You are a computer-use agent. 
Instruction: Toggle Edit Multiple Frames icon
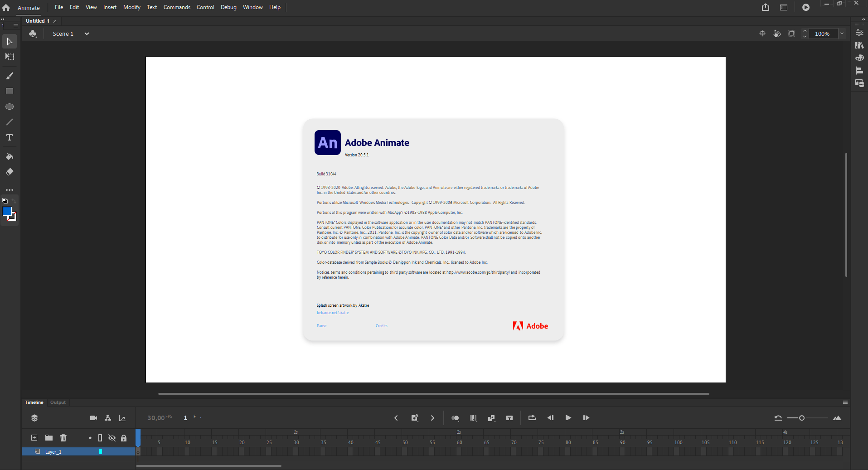pos(473,418)
